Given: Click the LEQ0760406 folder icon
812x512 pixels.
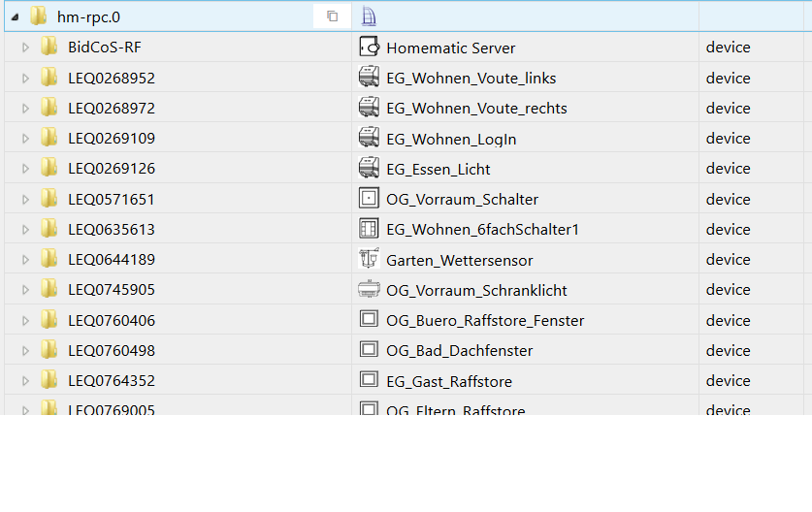Looking at the screenshot, I should [x=49, y=319].
